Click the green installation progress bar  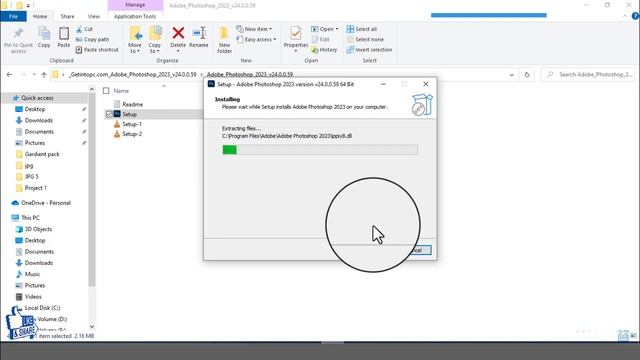320,150
